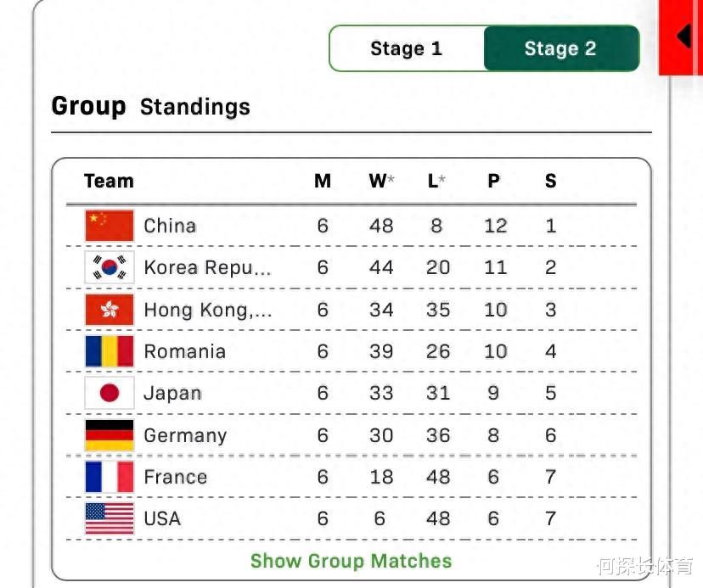
Task: Click the France flag icon
Action: [110, 477]
